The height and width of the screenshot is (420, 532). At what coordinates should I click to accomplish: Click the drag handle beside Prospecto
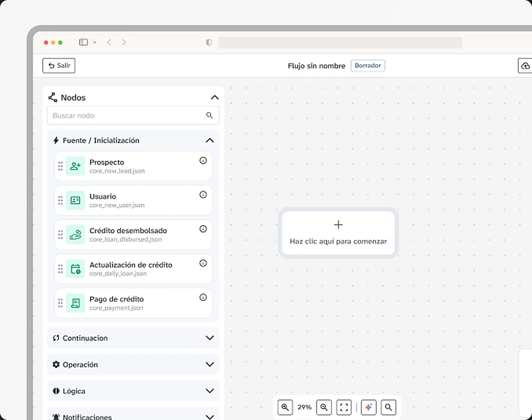coord(60,166)
